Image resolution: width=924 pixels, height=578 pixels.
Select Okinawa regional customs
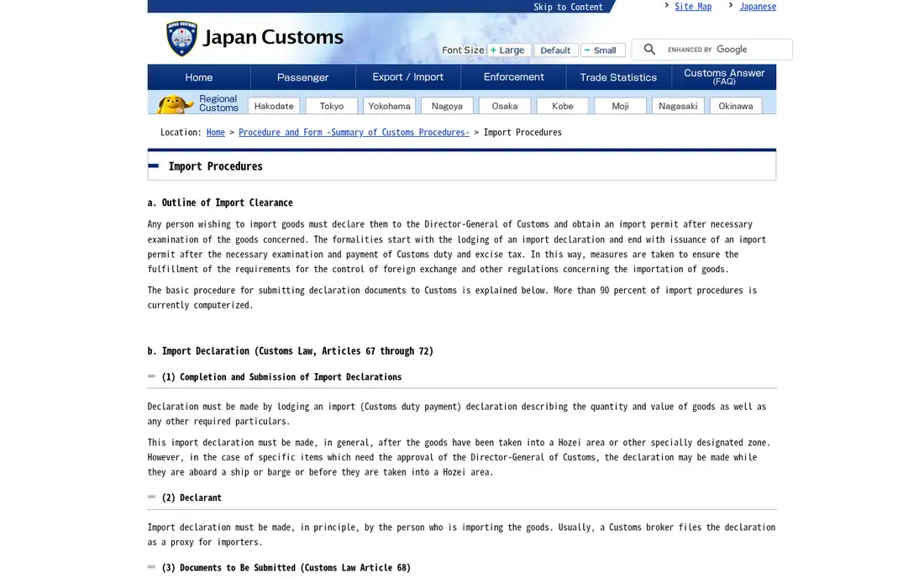pos(736,106)
